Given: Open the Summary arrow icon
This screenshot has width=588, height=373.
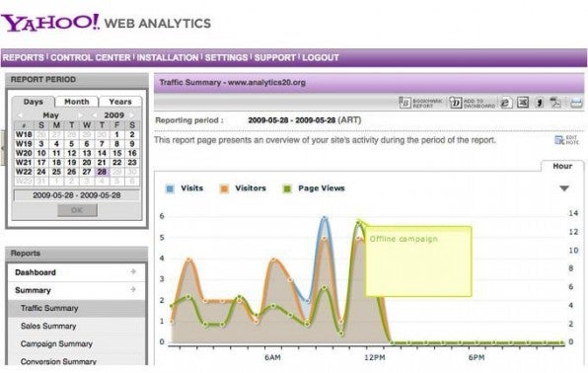Looking at the screenshot, I should point(133,289).
